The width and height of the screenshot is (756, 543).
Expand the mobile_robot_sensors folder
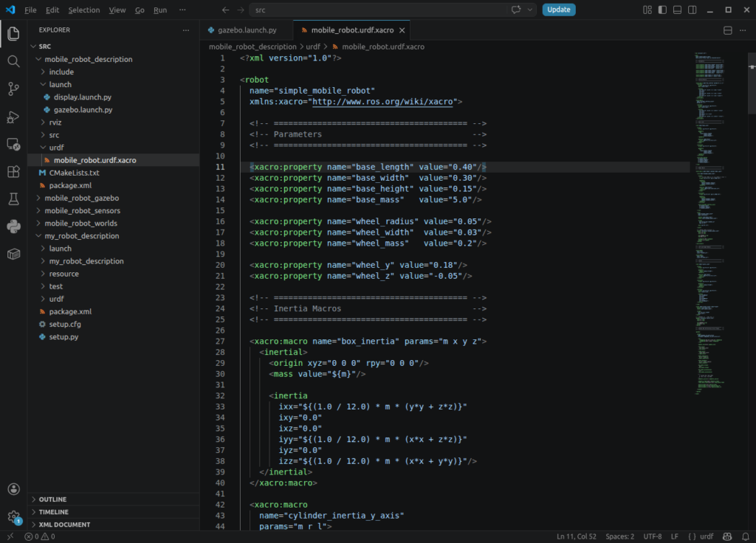113,210
